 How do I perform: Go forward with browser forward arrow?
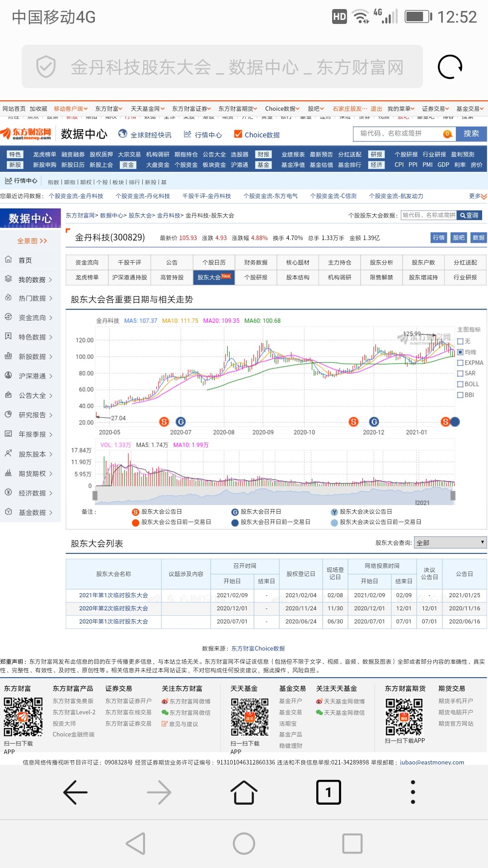[x=159, y=792]
